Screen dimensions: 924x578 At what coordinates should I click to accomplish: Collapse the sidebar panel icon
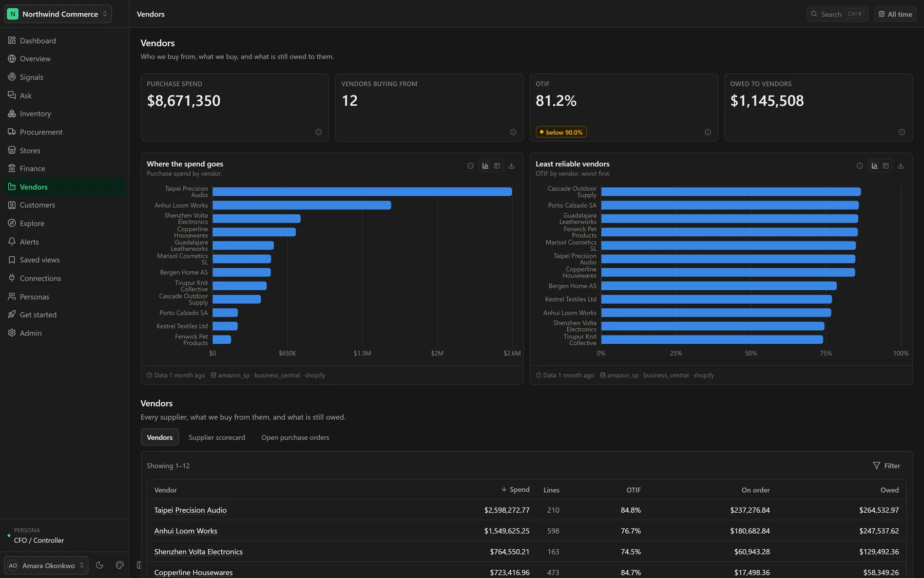(139, 565)
